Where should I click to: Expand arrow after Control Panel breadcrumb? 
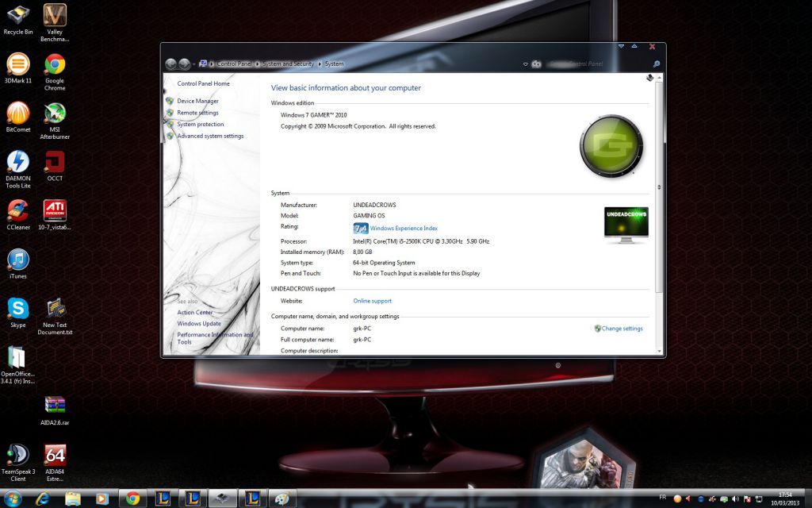pyautogui.click(x=257, y=63)
